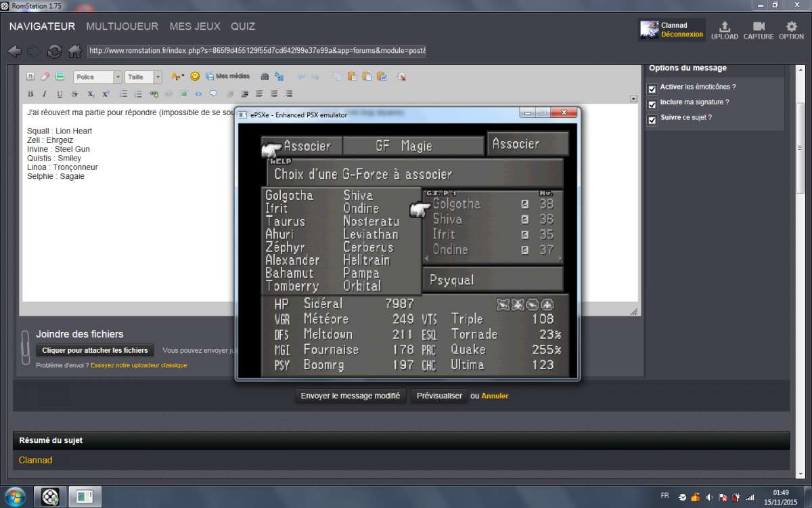Click the Clannad link in topic summary
812x508 pixels.
(35, 461)
